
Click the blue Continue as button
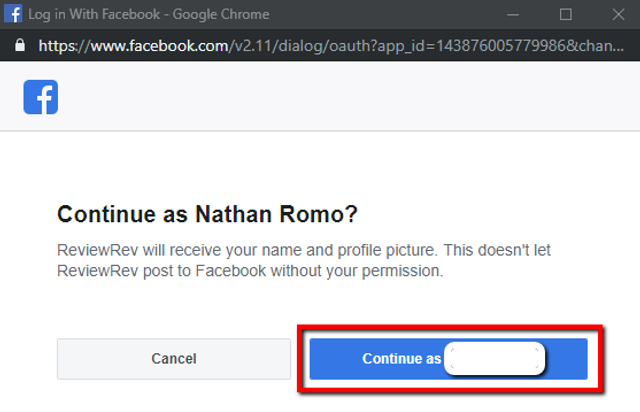(449, 359)
